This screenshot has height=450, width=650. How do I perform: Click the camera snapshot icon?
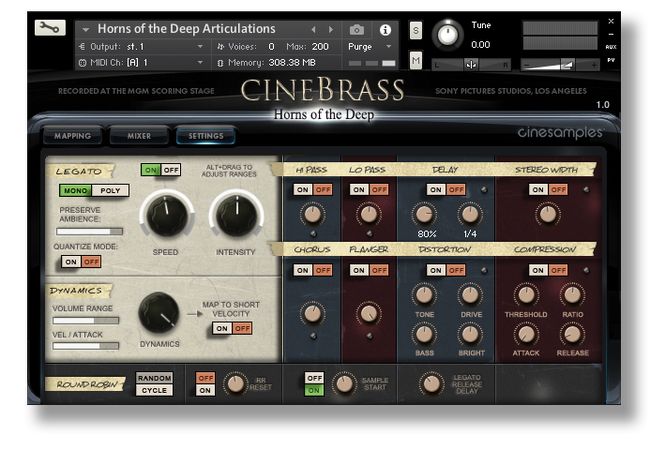[x=357, y=30]
